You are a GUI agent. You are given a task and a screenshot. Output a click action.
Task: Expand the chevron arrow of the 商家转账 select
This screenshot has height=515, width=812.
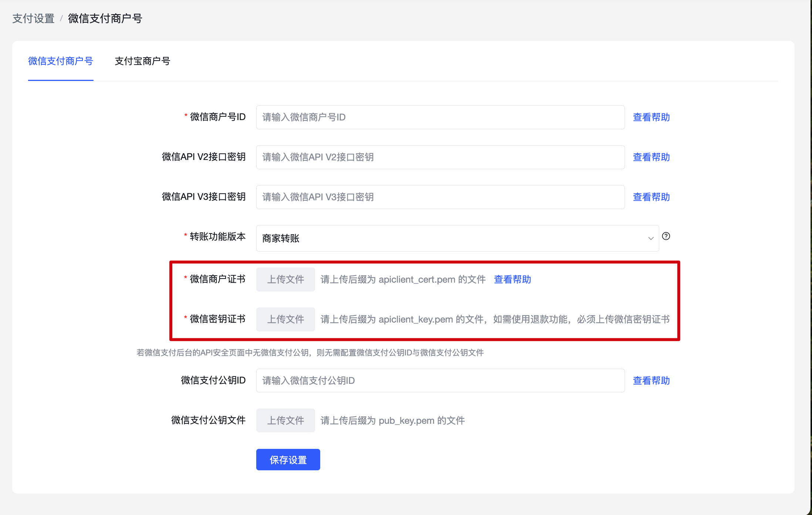click(x=651, y=239)
